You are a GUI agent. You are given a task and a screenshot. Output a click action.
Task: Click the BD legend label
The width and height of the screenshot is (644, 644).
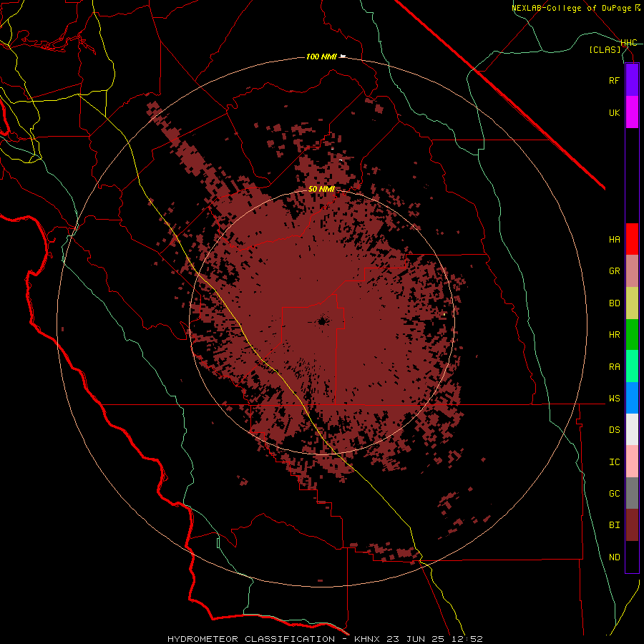[x=614, y=303]
